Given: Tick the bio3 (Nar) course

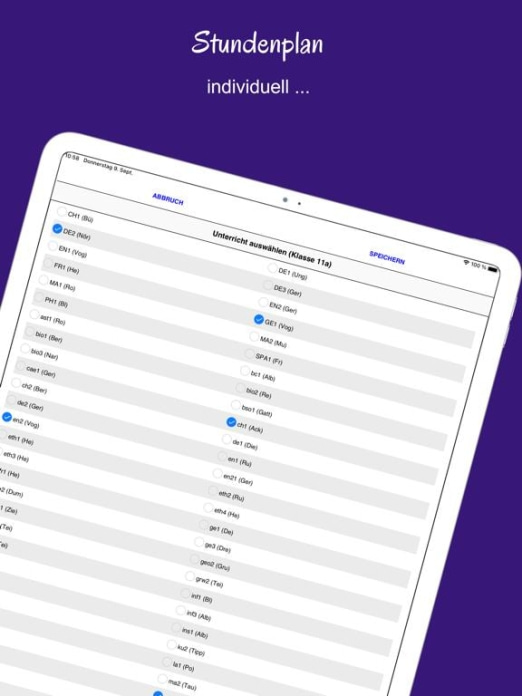Looking at the screenshot, I should [25, 348].
